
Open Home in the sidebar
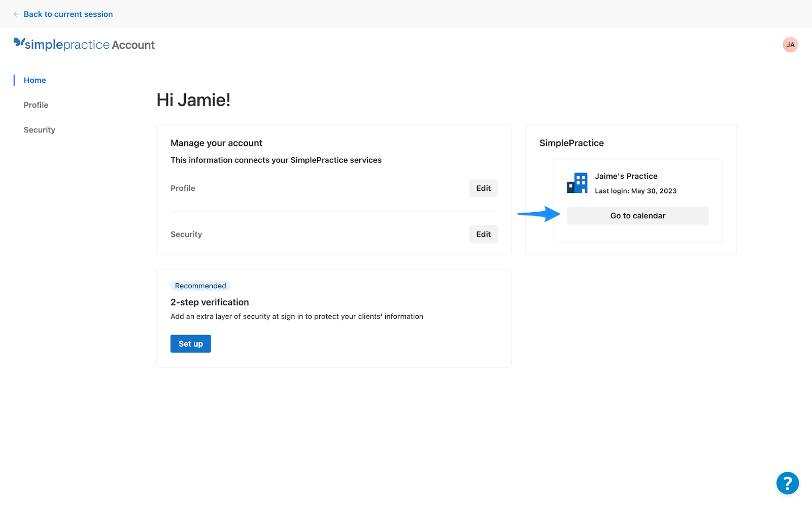(x=35, y=80)
